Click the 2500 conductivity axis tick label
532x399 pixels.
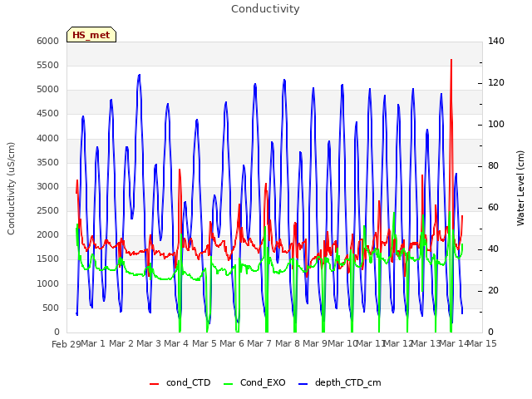click(48, 210)
